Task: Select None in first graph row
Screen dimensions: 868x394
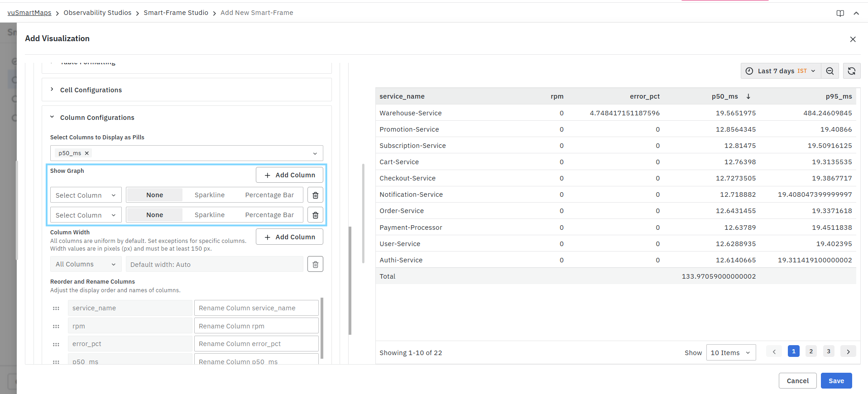Action: (155, 195)
